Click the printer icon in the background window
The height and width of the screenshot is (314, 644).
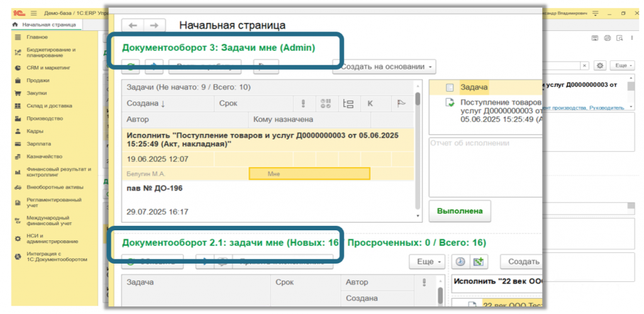(x=608, y=38)
